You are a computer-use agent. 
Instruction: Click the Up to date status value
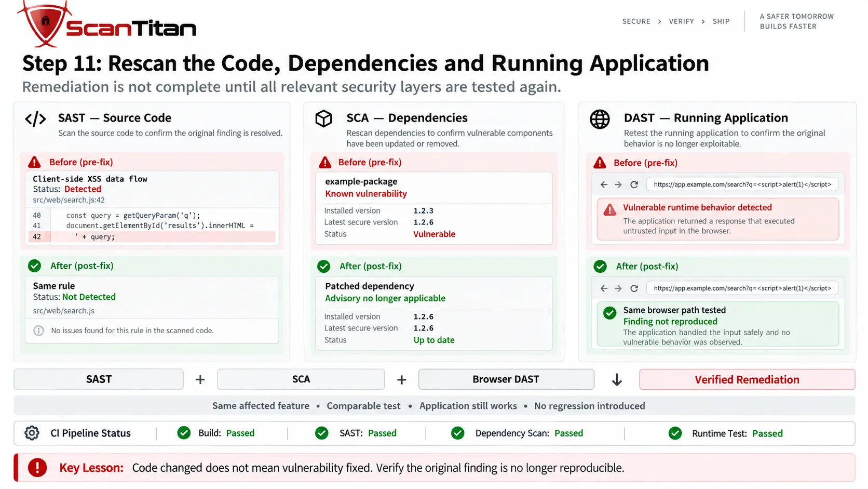click(434, 340)
